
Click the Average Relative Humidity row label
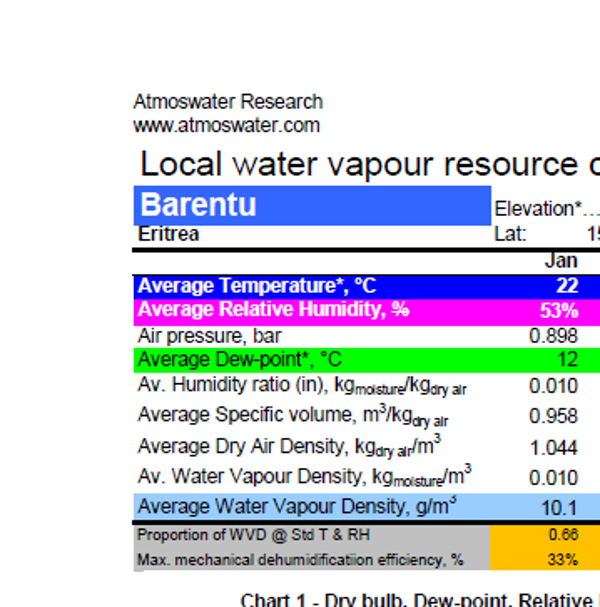tap(273, 310)
